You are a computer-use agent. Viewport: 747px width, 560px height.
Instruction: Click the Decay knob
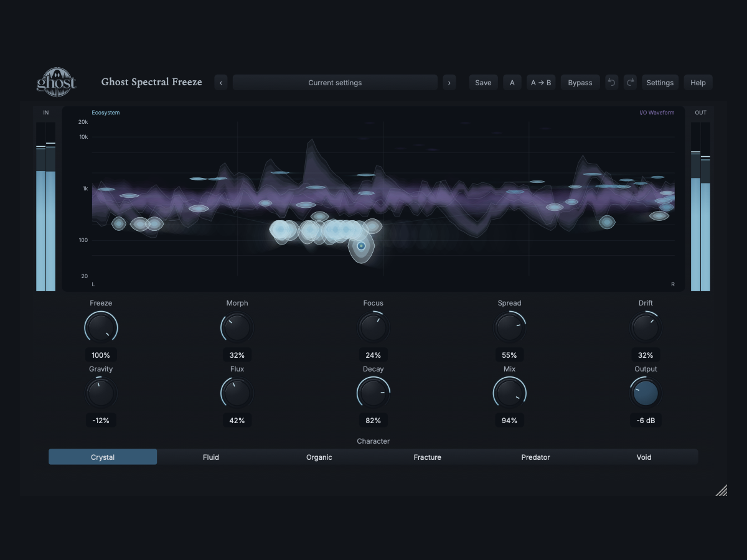pyautogui.click(x=373, y=393)
